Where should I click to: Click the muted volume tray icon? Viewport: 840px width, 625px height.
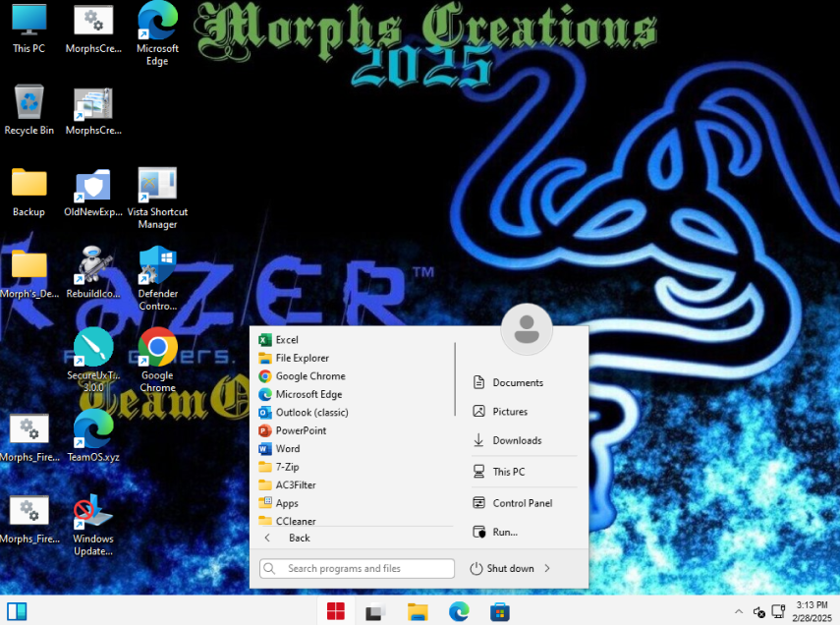point(759,611)
